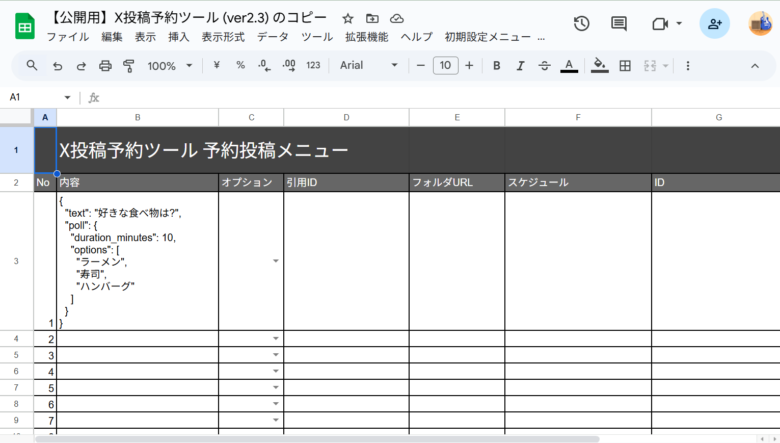Image resolution: width=780 pixels, height=443 pixels.
Task: Print the spreadsheet
Action: [105, 66]
